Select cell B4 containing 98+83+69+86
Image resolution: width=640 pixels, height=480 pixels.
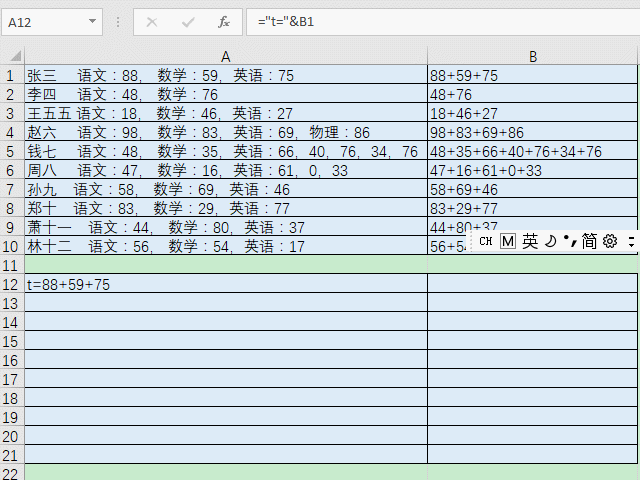tap(533, 133)
